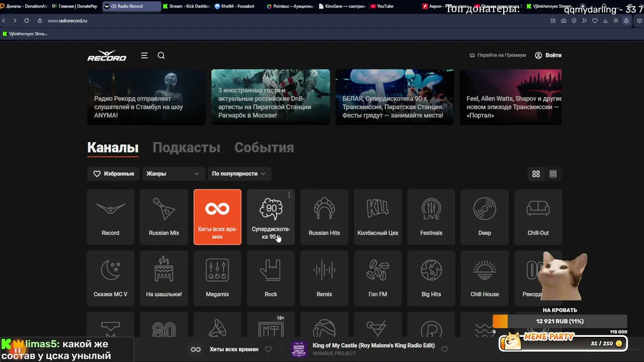
Task: Click the address bar showing www.radiorecord.ru
Action: (x=67, y=21)
